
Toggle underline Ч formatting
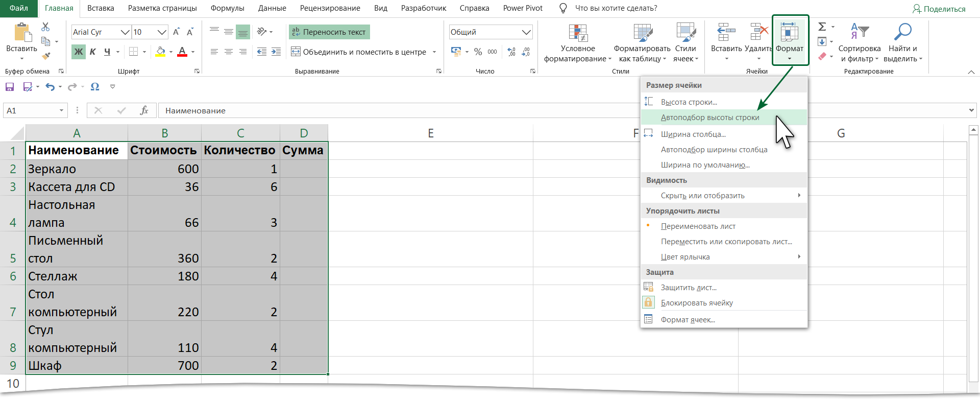107,52
